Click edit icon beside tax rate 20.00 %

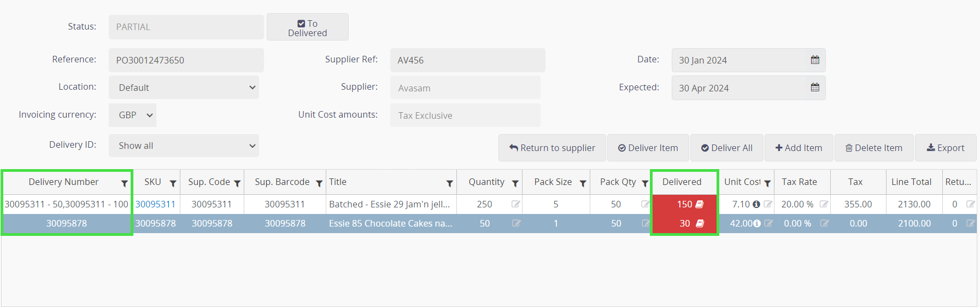point(824,204)
